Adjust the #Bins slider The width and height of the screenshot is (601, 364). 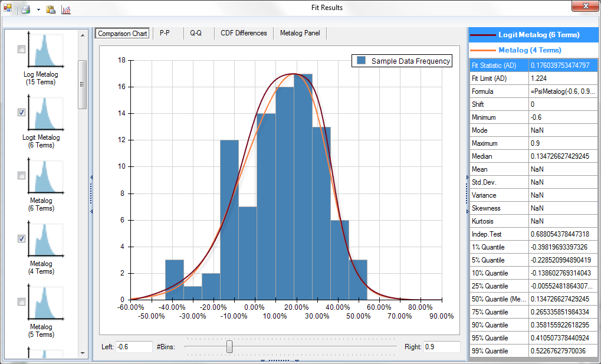(x=229, y=347)
